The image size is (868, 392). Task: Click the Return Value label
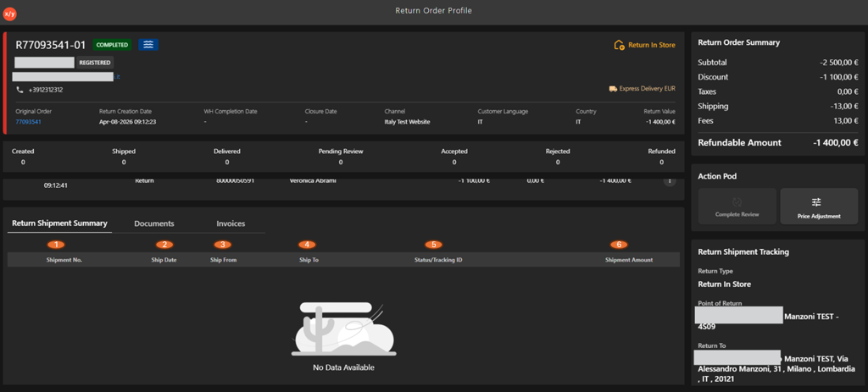659,111
